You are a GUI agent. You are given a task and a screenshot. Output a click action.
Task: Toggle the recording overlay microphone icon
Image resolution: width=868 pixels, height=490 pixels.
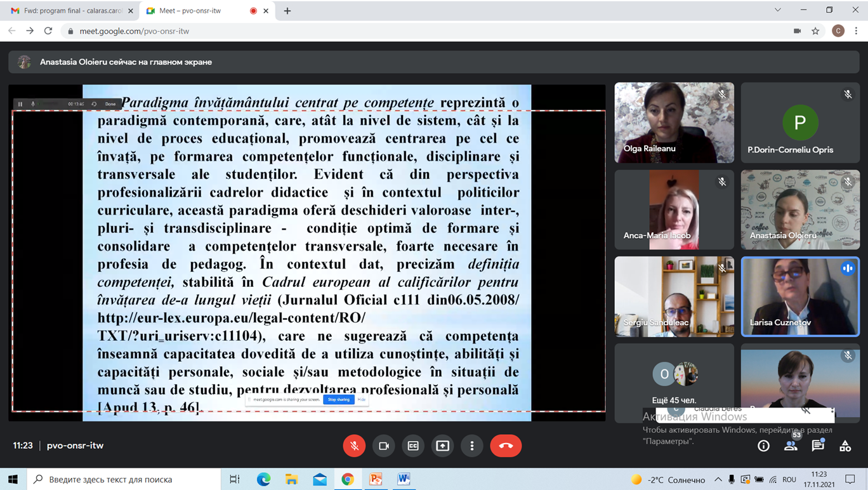pyautogui.click(x=33, y=104)
